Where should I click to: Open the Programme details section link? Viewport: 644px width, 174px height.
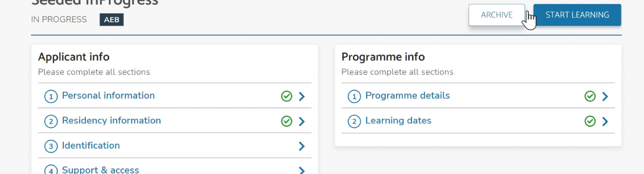pyautogui.click(x=407, y=96)
